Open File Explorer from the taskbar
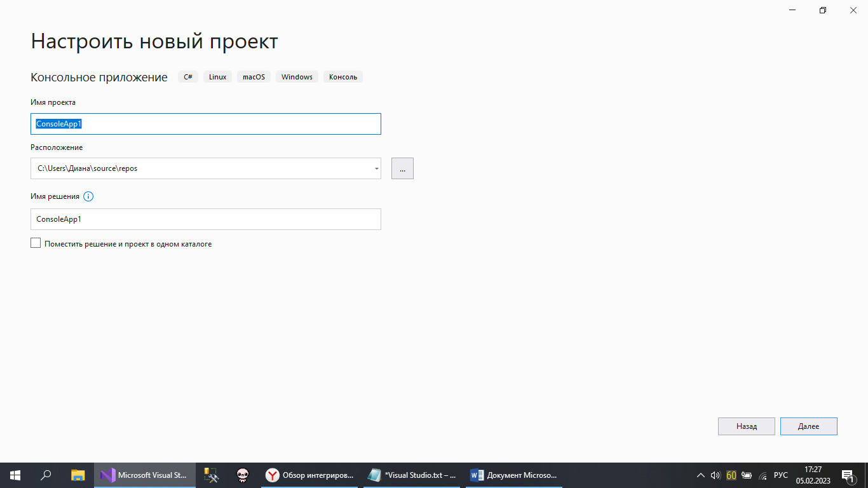This screenshot has height=488, width=868. coord(78,475)
